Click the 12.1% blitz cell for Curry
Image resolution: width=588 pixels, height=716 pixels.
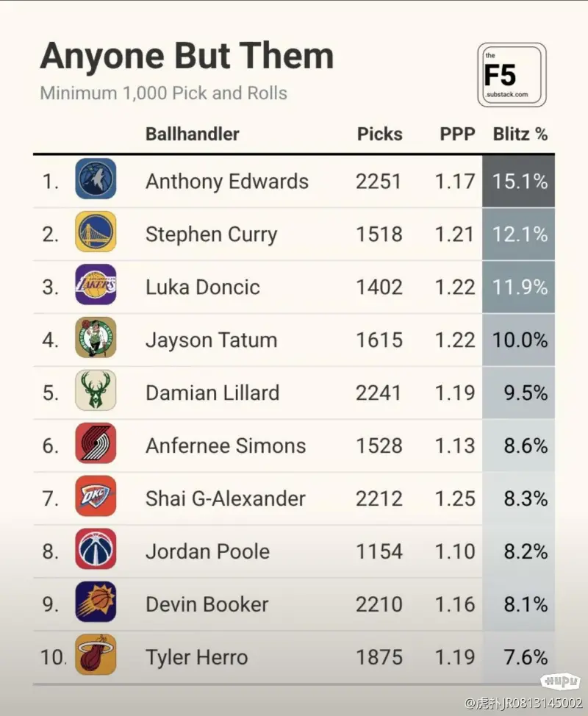[x=519, y=235]
